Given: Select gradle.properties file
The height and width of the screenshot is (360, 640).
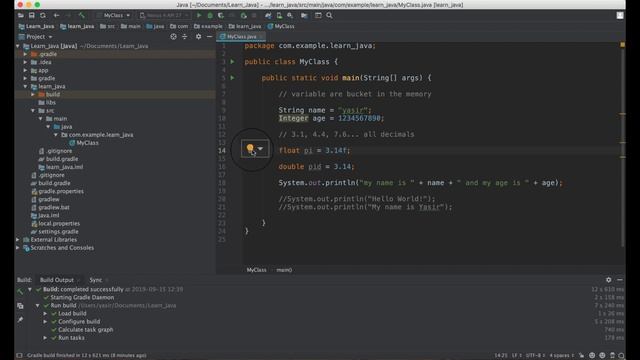Looking at the screenshot, I should click(x=57, y=191).
